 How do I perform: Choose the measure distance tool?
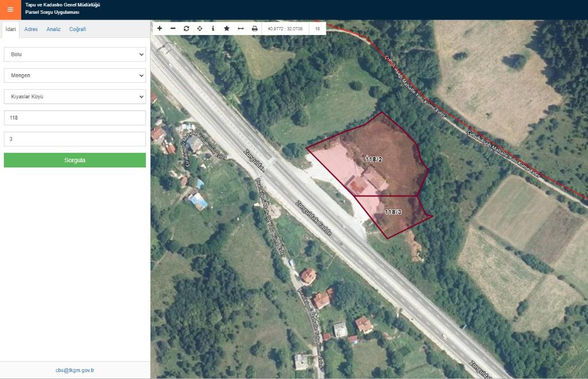pos(241,29)
